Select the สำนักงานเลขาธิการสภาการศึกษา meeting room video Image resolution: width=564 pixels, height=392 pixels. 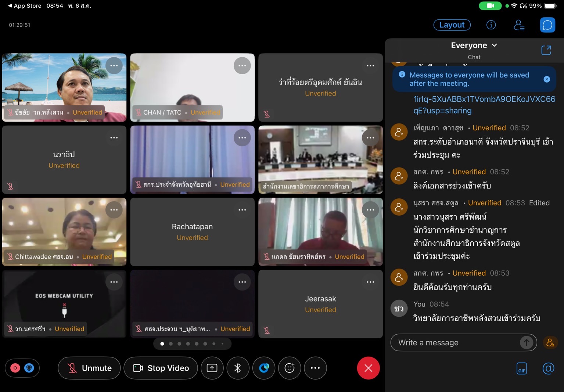(x=320, y=159)
